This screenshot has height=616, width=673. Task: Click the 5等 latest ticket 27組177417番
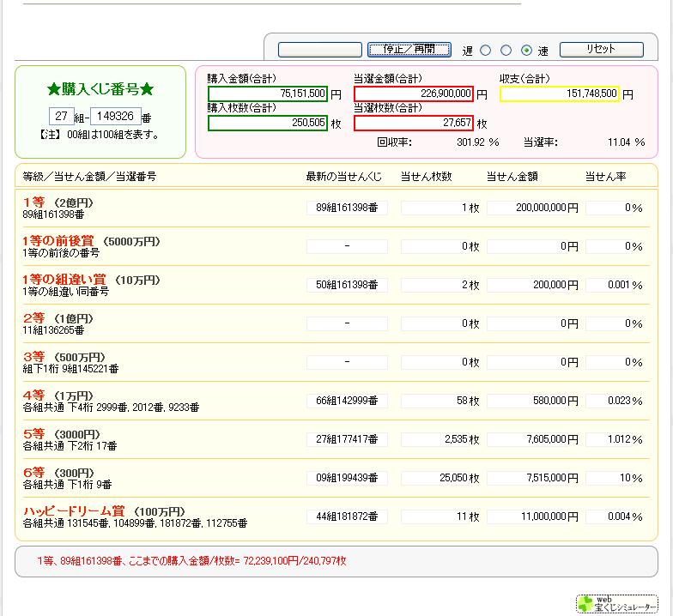347,439
